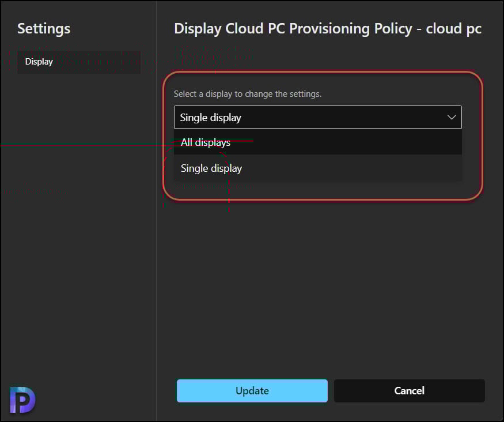
Task: Click the Settings heading text
Action: [44, 29]
